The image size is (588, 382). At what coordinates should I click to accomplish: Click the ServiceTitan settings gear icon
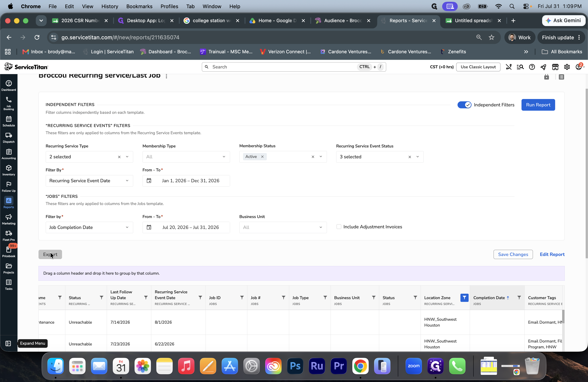pos(567,67)
